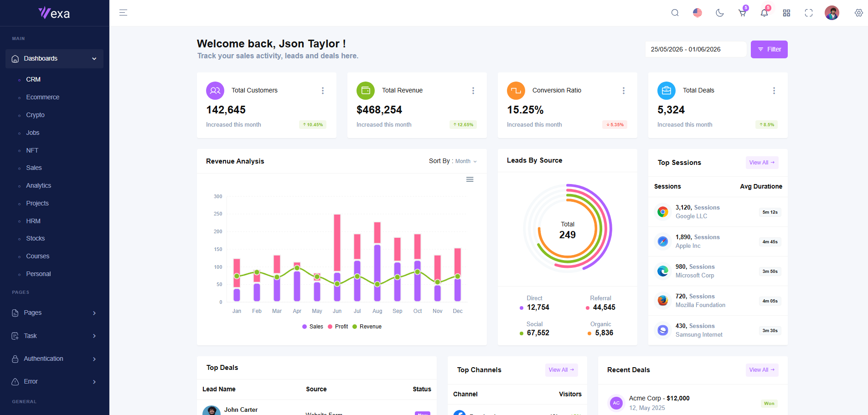Image resolution: width=868 pixels, height=415 pixels.
Task: Open the HRM dashboard
Action: tap(33, 221)
